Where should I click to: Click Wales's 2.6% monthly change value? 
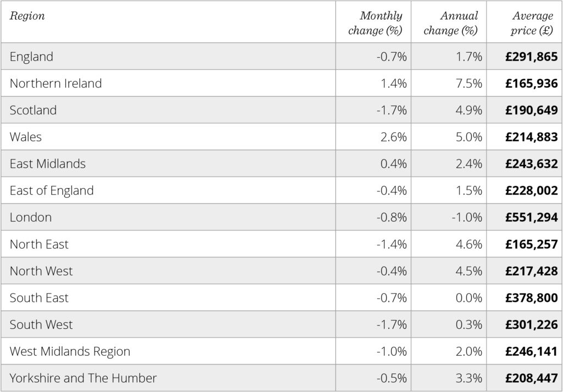394,137
